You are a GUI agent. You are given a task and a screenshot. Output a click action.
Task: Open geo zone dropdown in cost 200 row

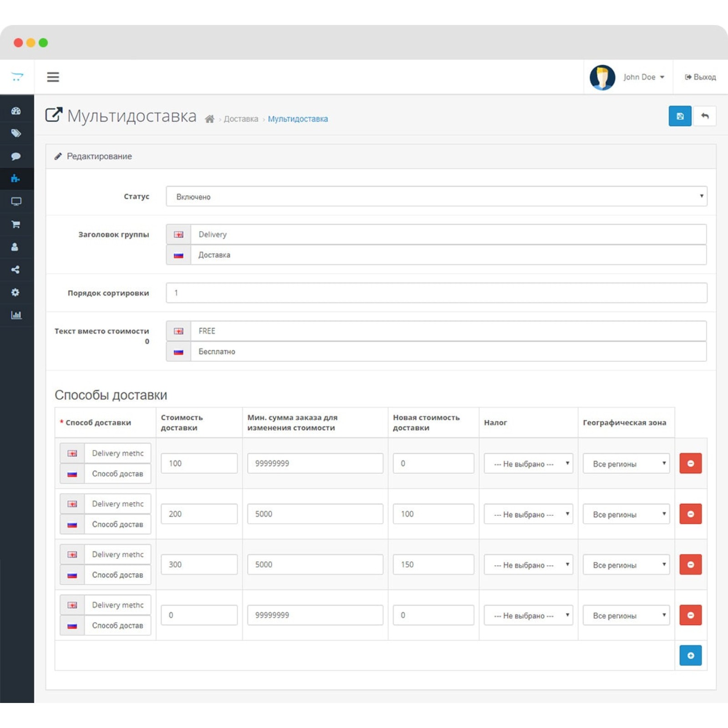click(x=626, y=514)
